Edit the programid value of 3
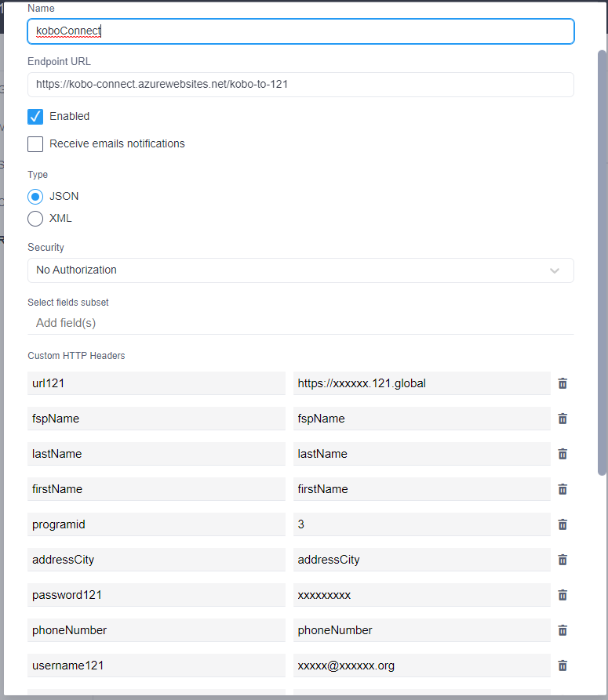The image size is (608, 700). click(422, 524)
